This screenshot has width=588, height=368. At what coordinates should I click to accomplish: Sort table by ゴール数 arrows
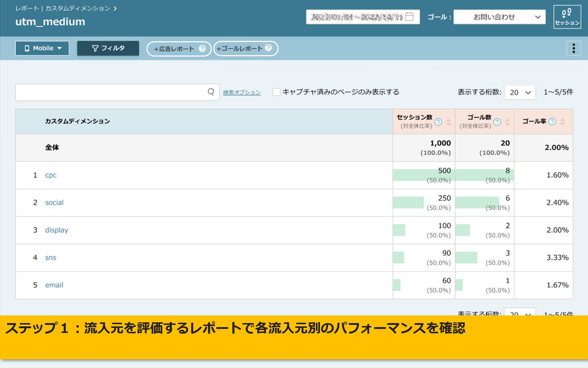pyautogui.click(x=507, y=122)
